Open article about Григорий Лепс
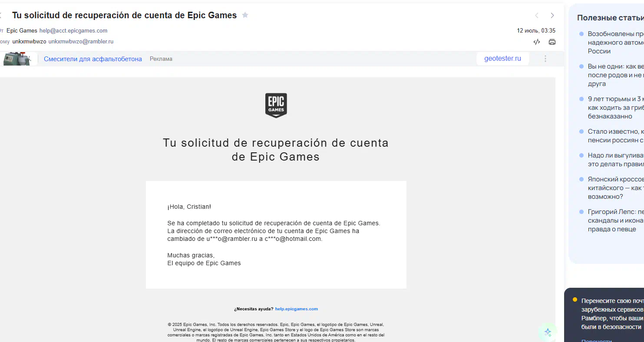644x342 pixels. click(616, 220)
